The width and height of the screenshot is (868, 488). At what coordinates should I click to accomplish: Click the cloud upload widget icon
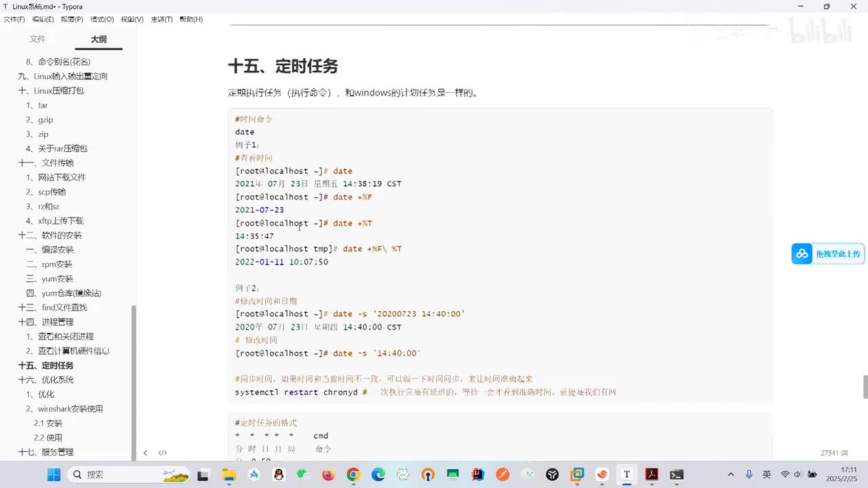[802, 253]
